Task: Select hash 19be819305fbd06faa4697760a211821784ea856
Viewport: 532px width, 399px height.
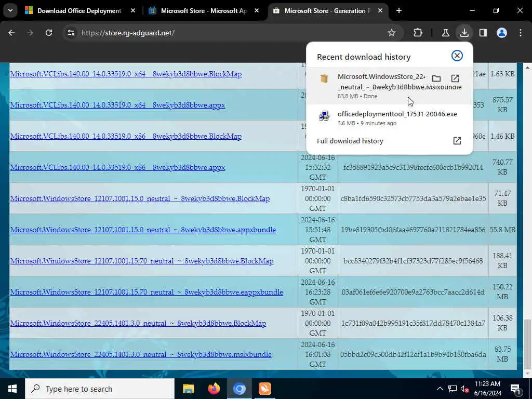Action: click(x=413, y=230)
